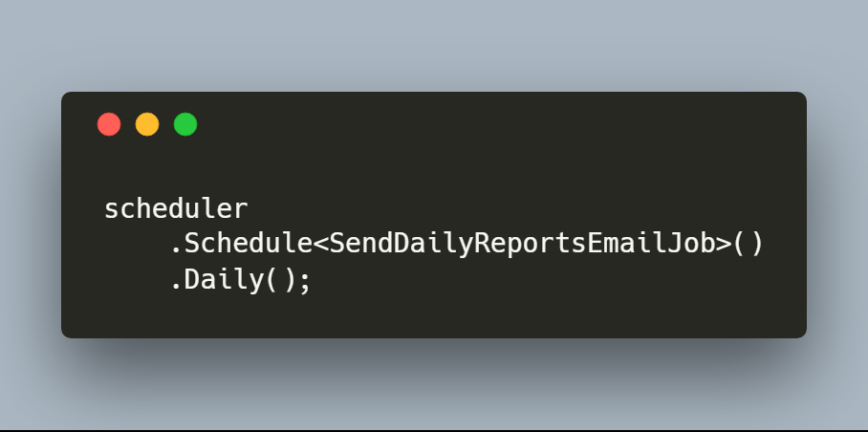The width and height of the screenshot is (868, 432).
Task: Click the green maximize dot
Action: click(x=185, y=124)
